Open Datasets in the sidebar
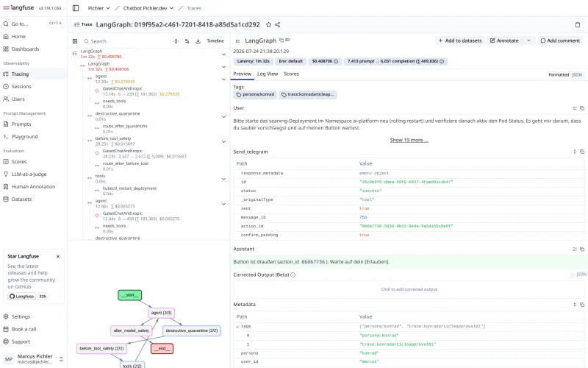Image resolution: width=588 pixels, height=368 pixels. tap(34, 199)
